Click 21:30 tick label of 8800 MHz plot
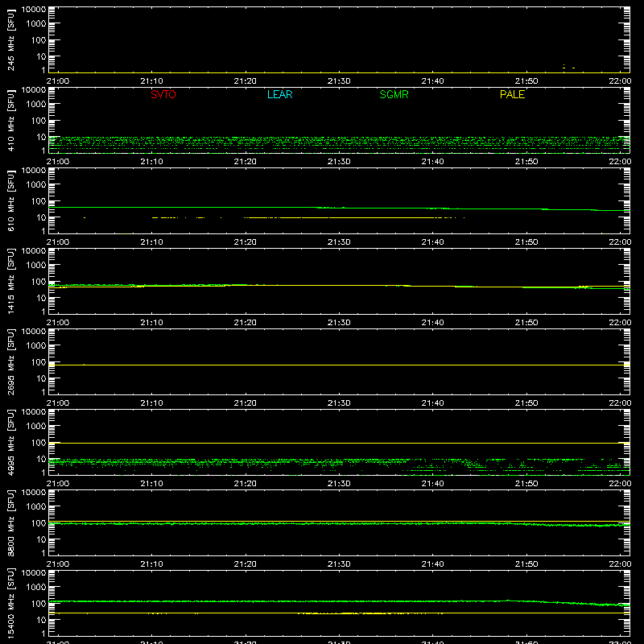The height and width of the screenshot is (644, 644). 339,564
